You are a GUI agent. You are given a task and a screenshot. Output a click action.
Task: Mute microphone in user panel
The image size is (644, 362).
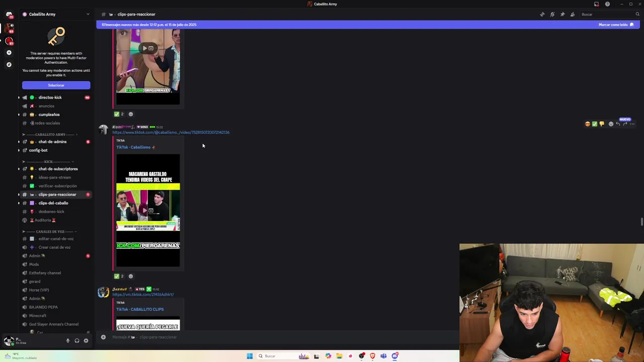[68, 341]
